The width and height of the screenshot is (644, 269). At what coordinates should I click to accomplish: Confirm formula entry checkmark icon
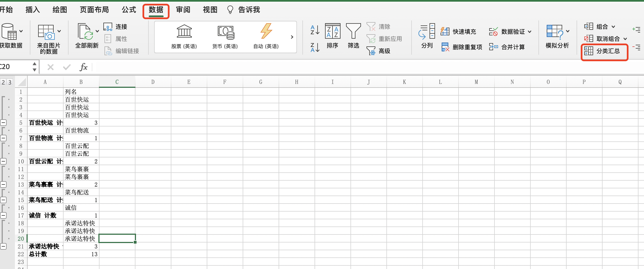[67, 67]
